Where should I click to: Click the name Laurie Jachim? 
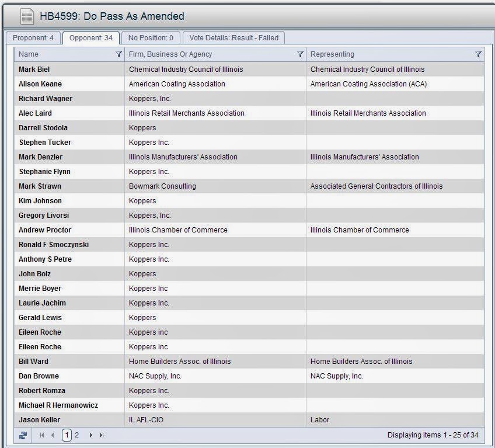click(42, 303)
